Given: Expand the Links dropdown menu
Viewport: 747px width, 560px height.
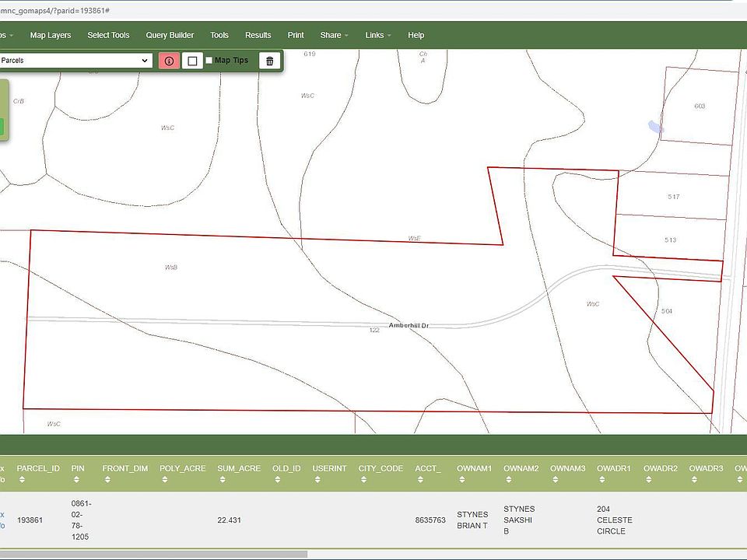Looking at the screenshot, I should point(378,35).
